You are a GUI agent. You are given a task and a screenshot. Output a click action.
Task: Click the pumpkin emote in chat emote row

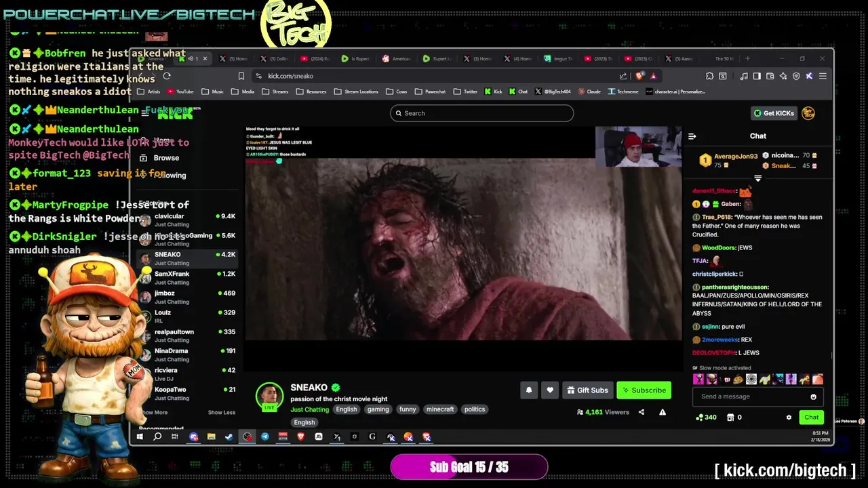click(738, 380)
